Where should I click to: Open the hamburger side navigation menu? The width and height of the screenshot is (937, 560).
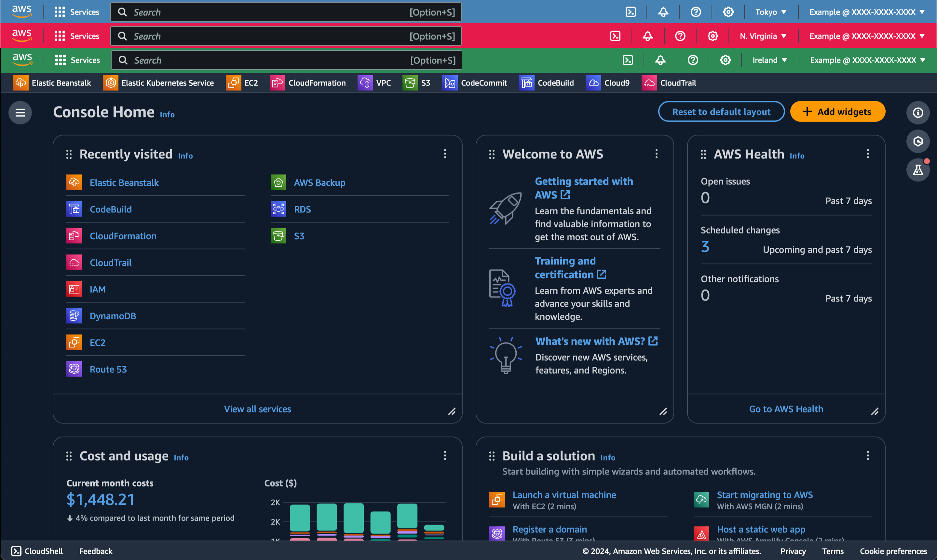coord(20,113)
